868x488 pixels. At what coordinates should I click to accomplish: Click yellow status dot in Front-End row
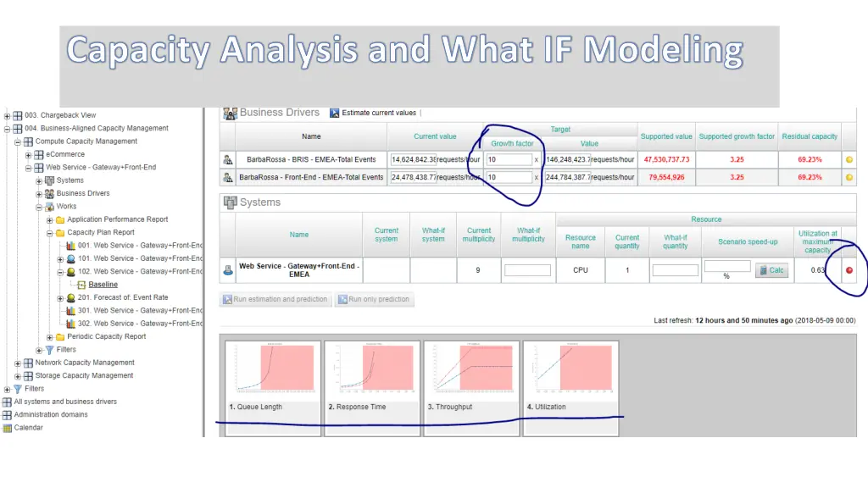tap(849, 178)
